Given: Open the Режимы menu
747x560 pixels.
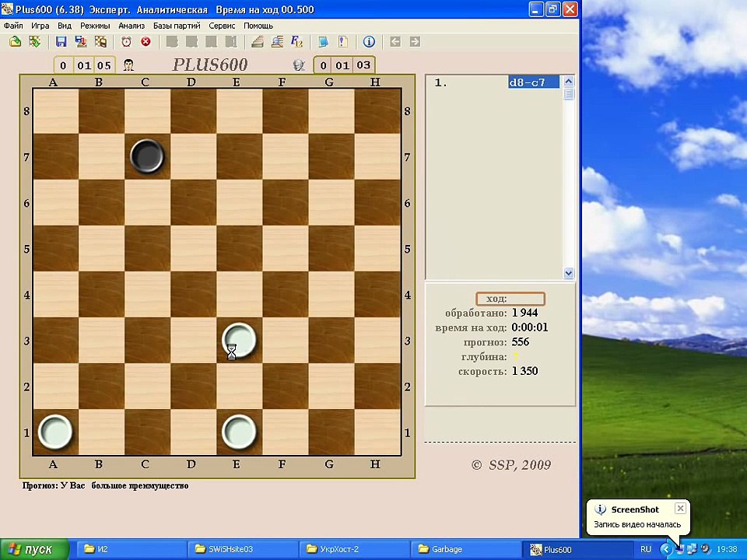Looking at the screenshot, I should 95,26.
